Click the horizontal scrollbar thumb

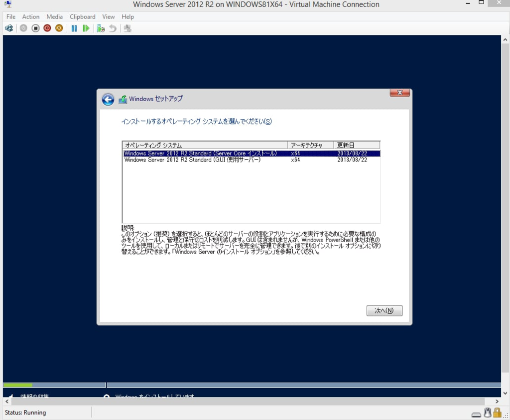coord(248,402)
